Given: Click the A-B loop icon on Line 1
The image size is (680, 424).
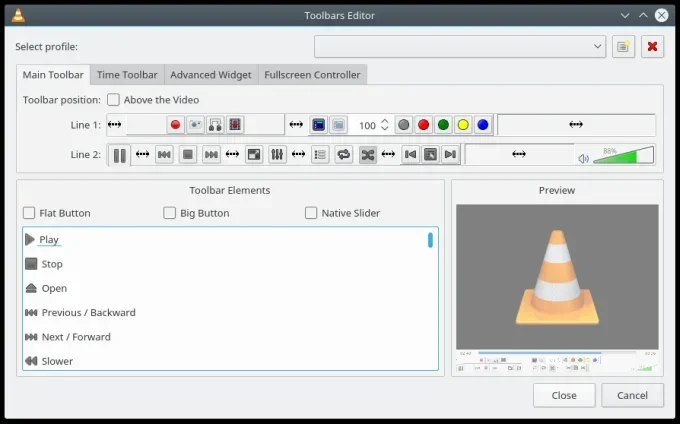Looking at the screenshot, I should [215, 125].
